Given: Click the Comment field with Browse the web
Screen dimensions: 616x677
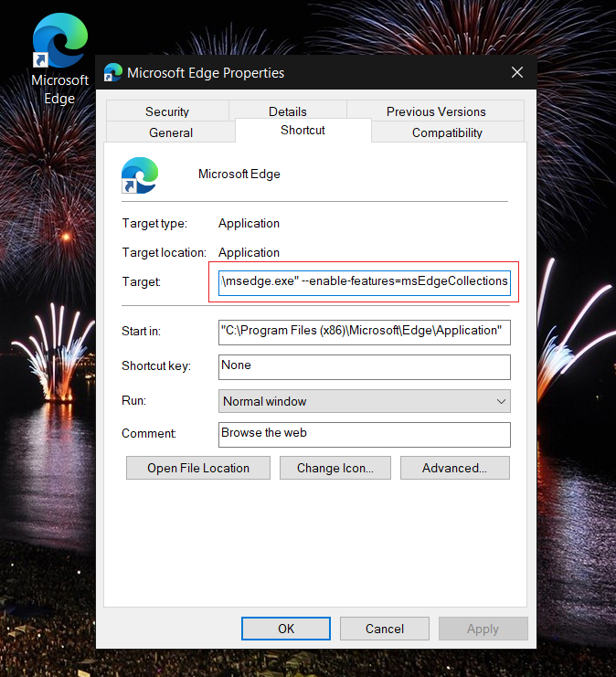Looking at the screenshot, I should point(365,433).
